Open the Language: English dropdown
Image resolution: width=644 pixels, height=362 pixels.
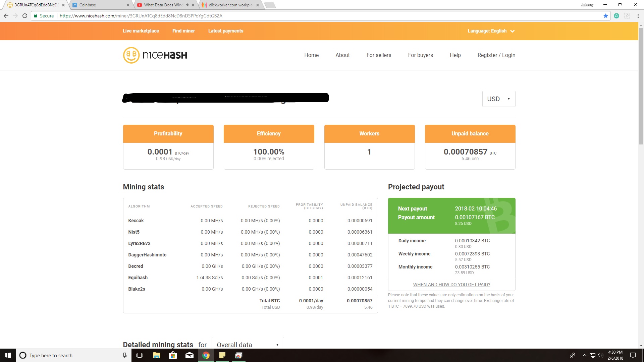(491, 31)
